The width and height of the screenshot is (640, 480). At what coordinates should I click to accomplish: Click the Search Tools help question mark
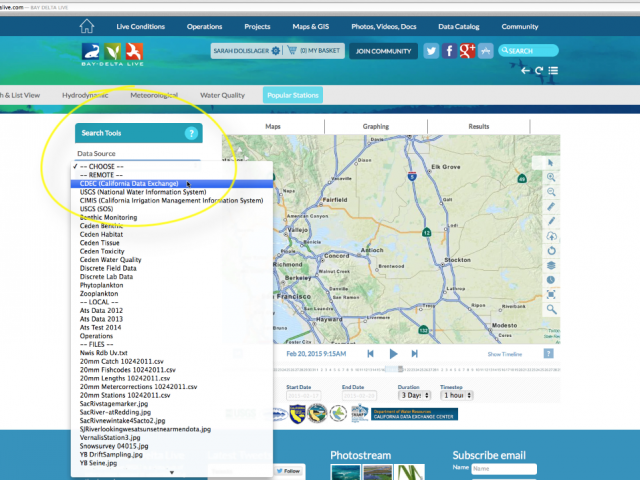click(191, 133)
